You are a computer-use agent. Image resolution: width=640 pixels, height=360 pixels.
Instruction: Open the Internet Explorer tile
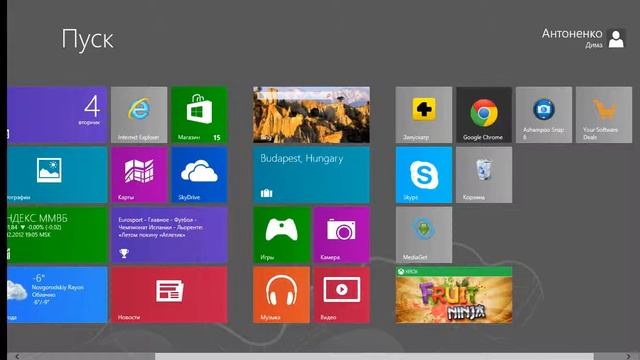tap(139, 115)
